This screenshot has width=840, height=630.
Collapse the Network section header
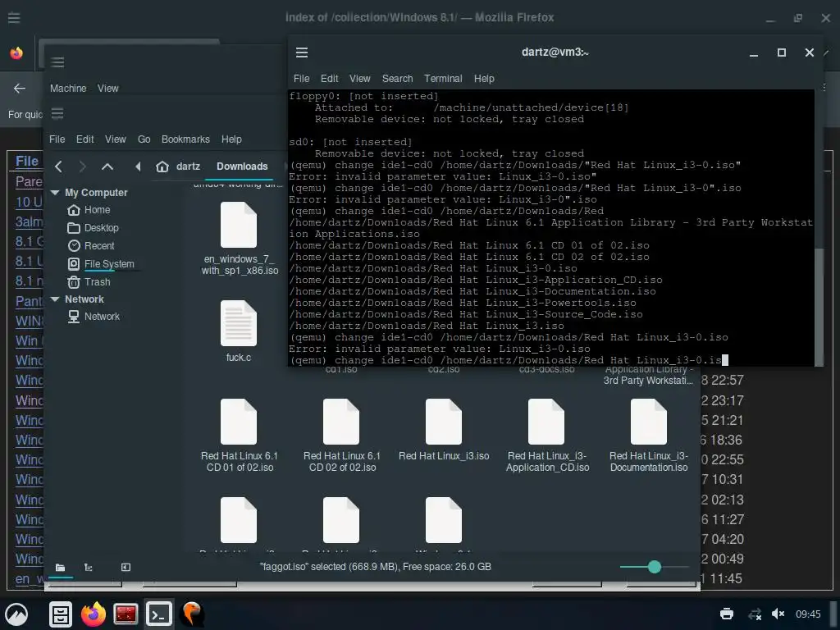coord(55,299)
